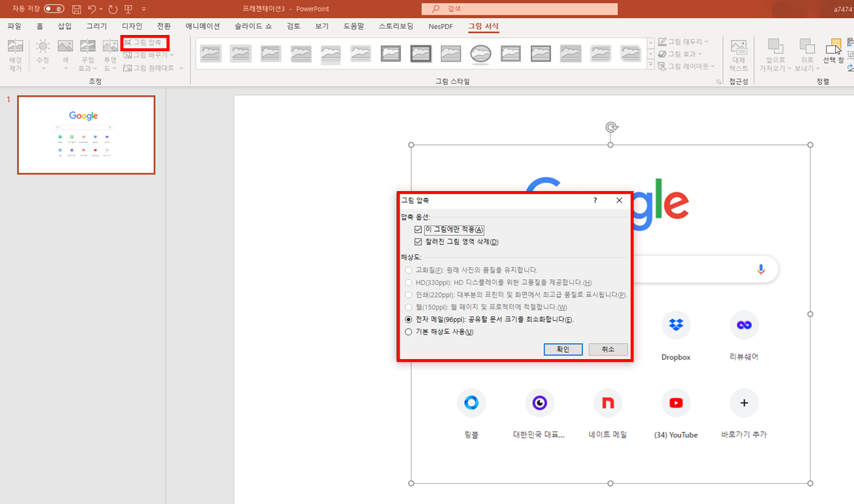Start slideshow from beginning icon in quick access

[129, 8]
